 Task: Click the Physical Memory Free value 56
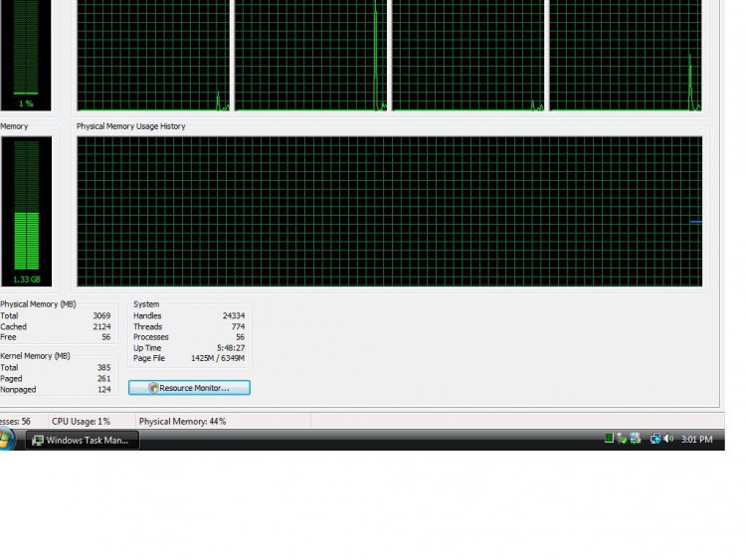(106, 337)
